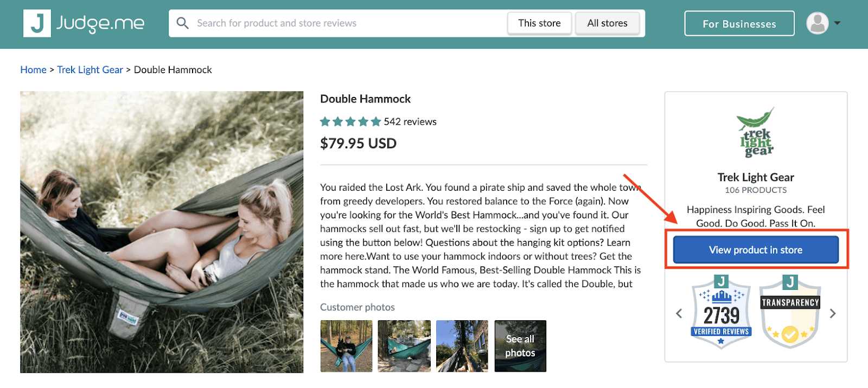The height and width of the screenshot is (388, 868).
Task: Open the main Double Hammock product image
Action: [162, 232]
